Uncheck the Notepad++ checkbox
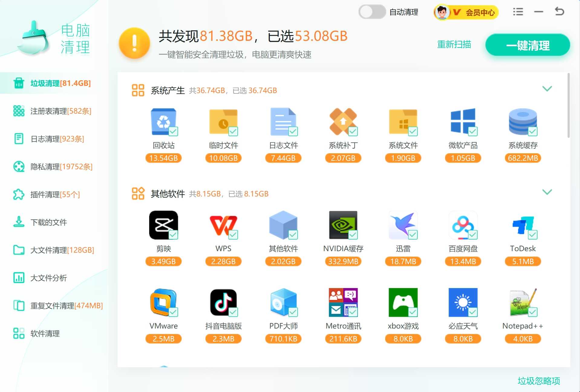580x392 pixels. click(532, 312)
